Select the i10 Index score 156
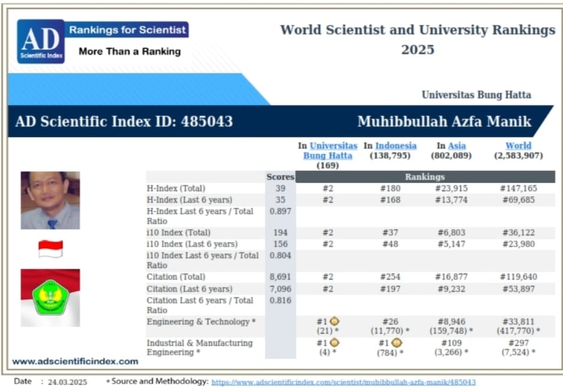 click(280, 244)
